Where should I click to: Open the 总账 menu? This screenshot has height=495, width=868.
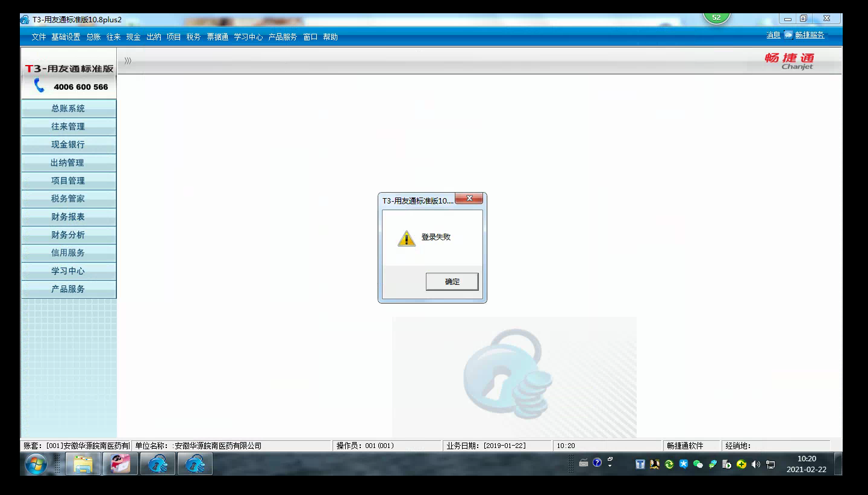pyautogui.click(x=93, y=37)
